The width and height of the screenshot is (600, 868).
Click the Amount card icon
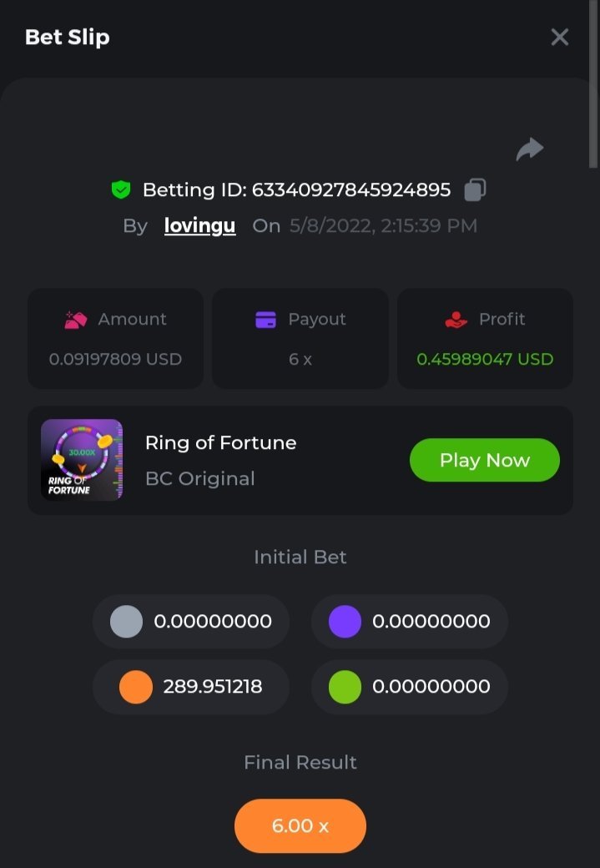(76, 319)
